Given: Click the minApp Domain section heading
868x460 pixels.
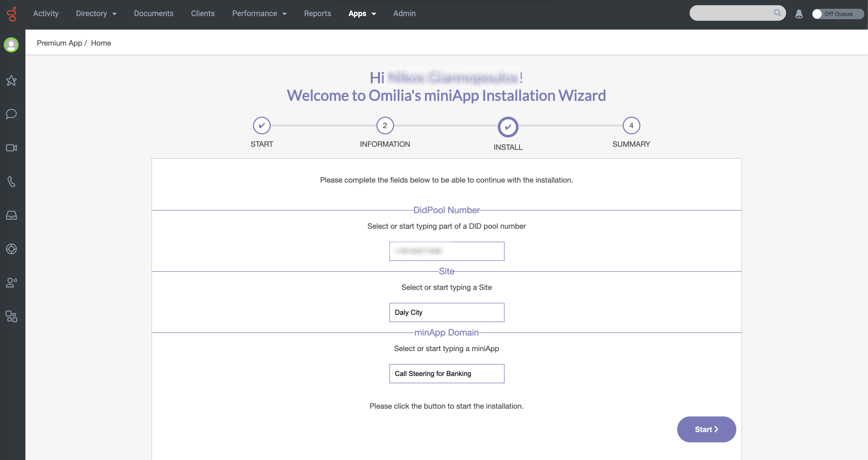Looking at the screenshot, I should click(446, 333).
